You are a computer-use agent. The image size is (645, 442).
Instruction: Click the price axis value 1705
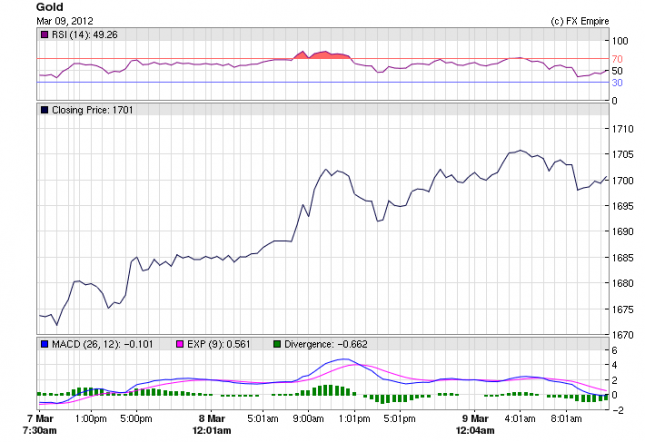(x=623, y=155)
